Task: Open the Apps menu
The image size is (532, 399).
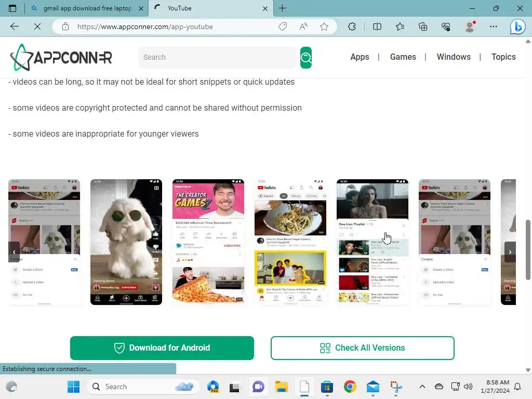Action: (x=360, y=57)
